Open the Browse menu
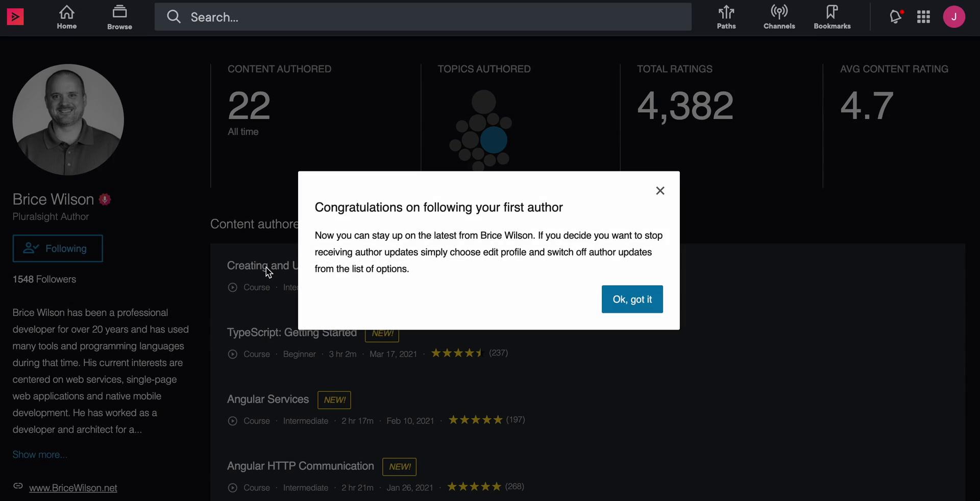Viewport: 980px width, 501px height. point(120,17)
